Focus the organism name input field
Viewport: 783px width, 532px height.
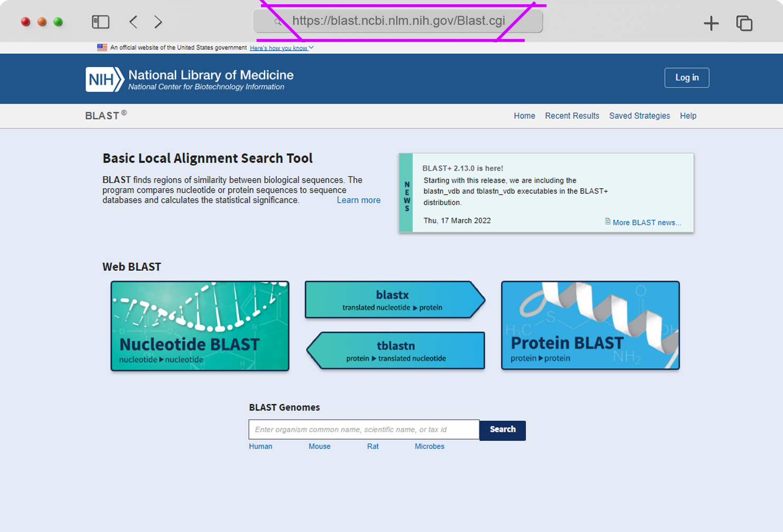pyautogui.click(x=364, y=430)
